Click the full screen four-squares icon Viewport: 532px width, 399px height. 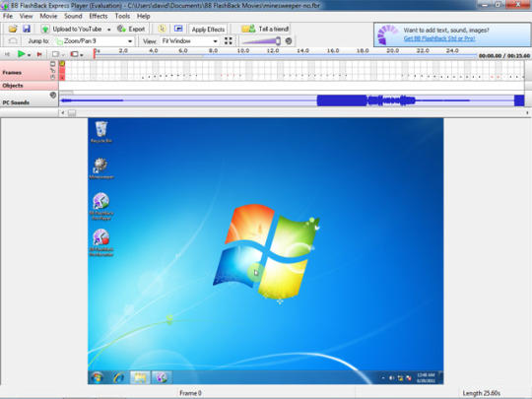tap(229, 41)
